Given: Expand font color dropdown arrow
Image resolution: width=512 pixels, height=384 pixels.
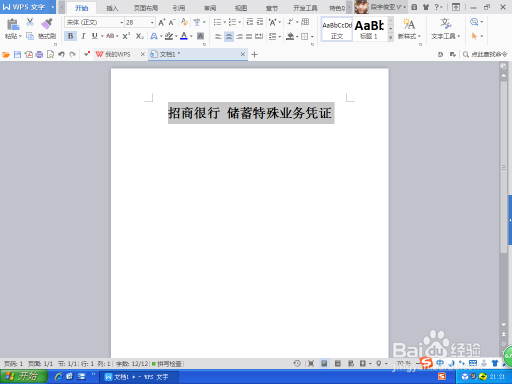Looking at the screenshot, I should (191, 36).
